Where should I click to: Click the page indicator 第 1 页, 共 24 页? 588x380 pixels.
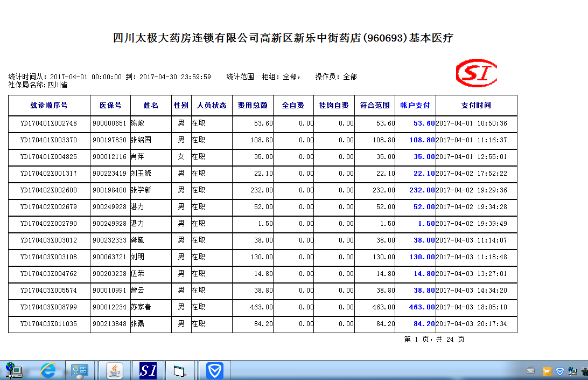(434, 340)
